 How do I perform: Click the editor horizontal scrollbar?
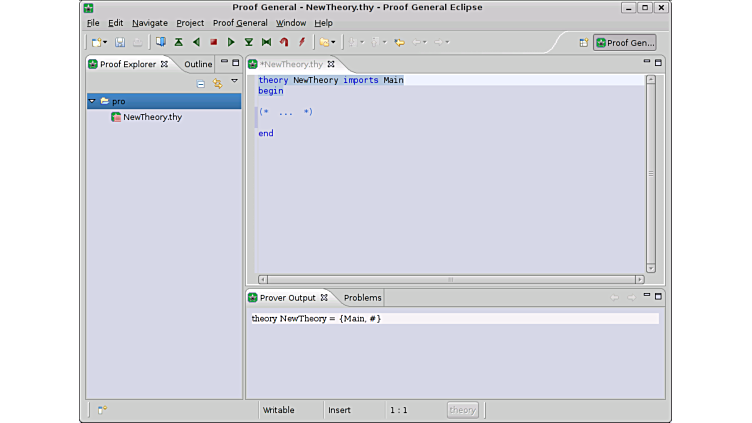(x=450, y=279)
